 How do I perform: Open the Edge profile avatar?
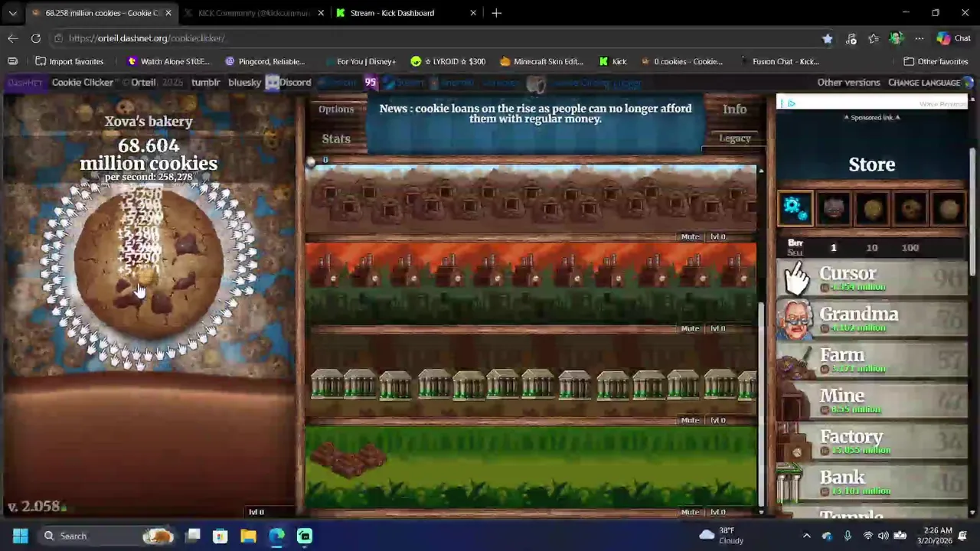coord(897,38)
